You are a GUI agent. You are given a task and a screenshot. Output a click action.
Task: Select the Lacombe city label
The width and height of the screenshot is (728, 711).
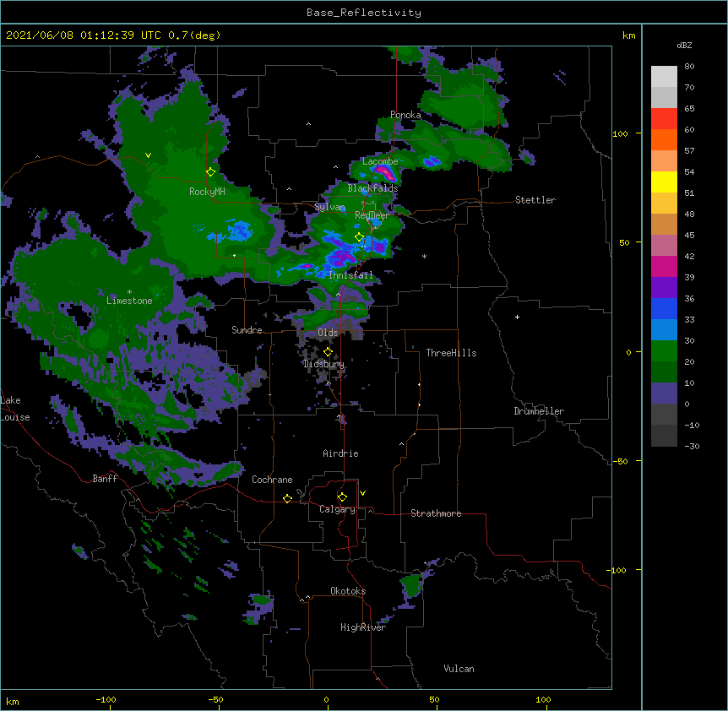[380, 161]
